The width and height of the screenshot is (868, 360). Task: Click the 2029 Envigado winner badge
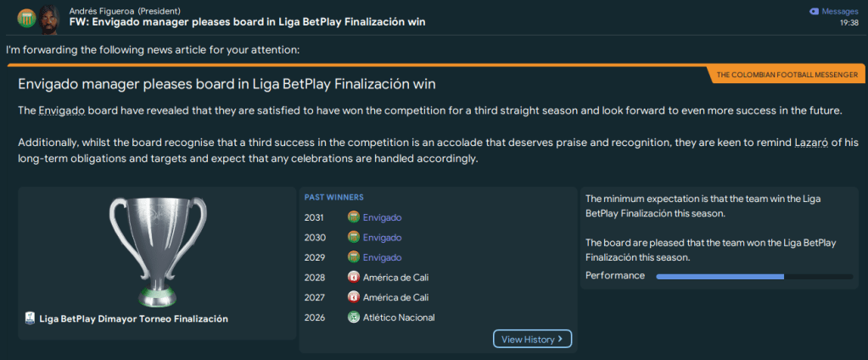click(354, 257)
